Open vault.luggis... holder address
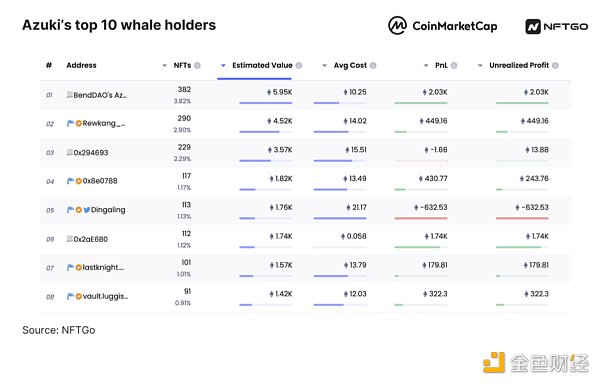600x384 pixels. coord(105,296)
